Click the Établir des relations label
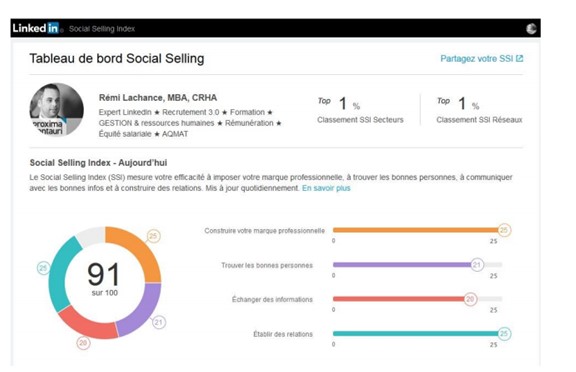Screen dimensions: 576x372 [x=283, y=334]
